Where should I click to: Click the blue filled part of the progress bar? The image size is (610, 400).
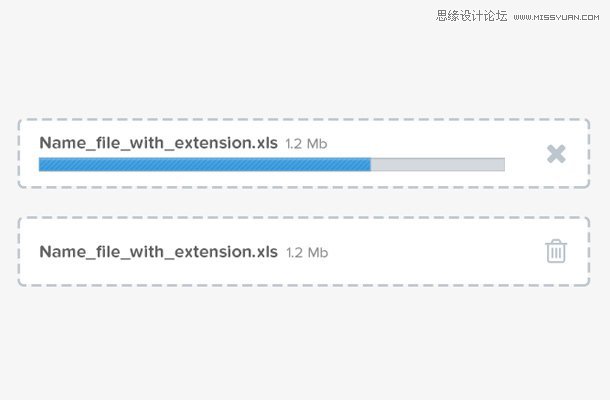click(205, 164)
